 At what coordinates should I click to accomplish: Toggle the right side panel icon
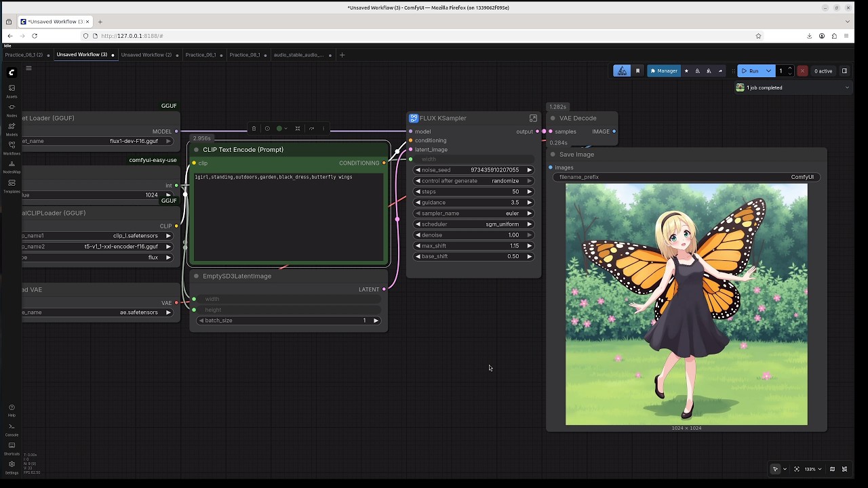tap(844, 70)
